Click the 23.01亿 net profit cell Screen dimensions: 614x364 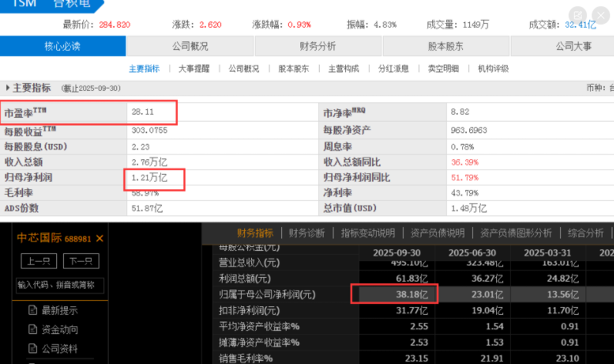click(473, 295)
